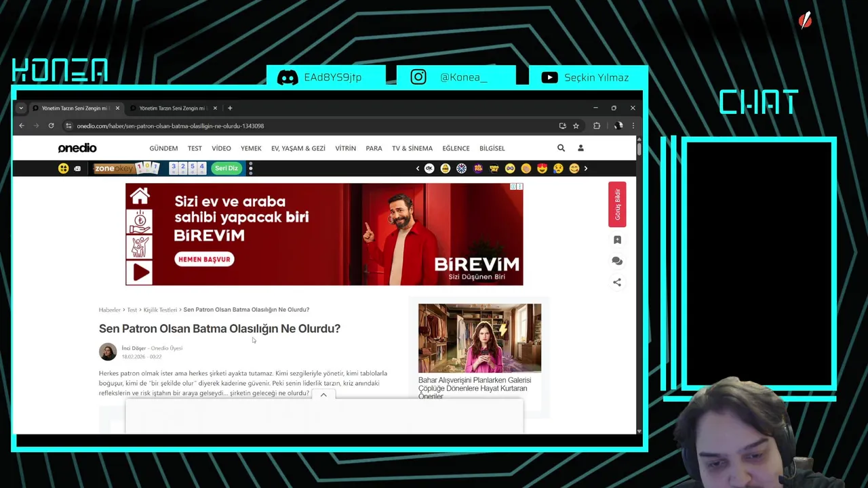Image resolution: width=868 pixels, height=488 pixels.
Task: Open site information icon in address bar
Action: [x=68, y=125]
